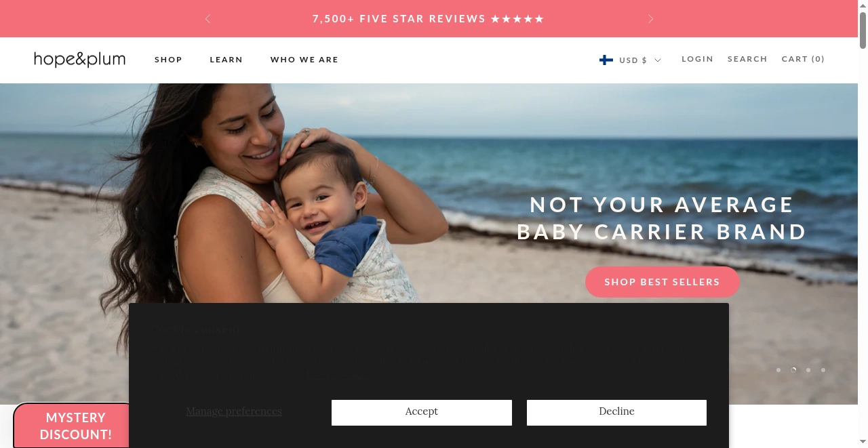This screenshot has width=868, height=448.
Task: Open the SHOP menu
Action: pos(168,60)
